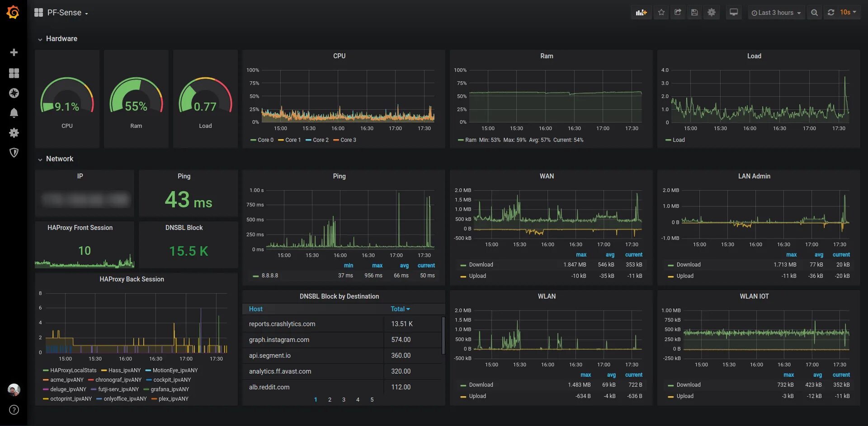
Task: Open the DNSBL Block stat panel menu
Action: coord(184,228)
